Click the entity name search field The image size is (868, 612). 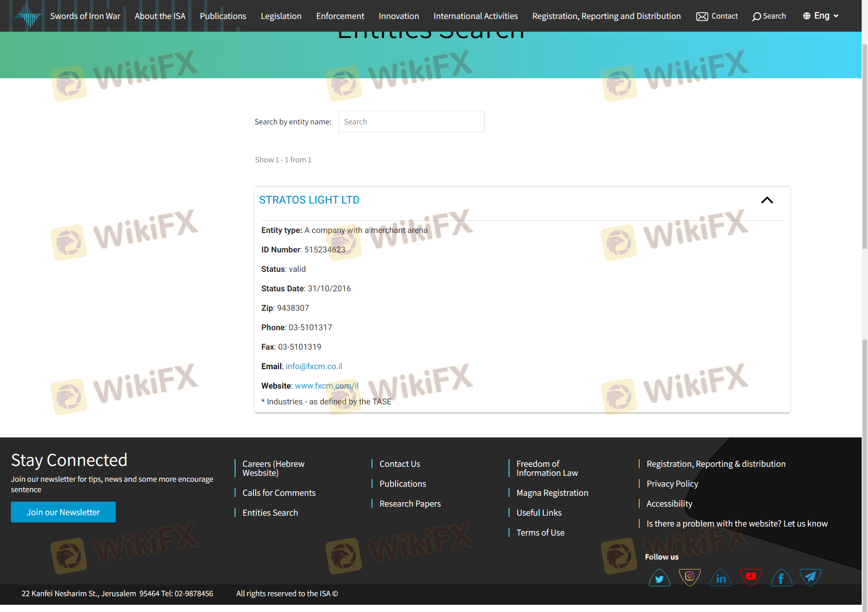pos(411,122)
